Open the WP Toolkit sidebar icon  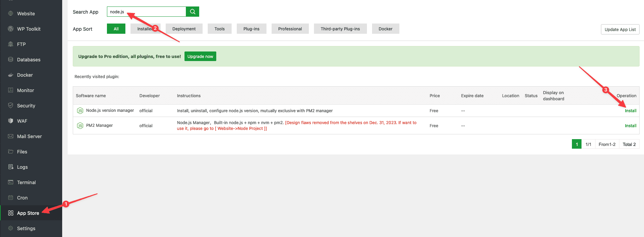point(11,29)
